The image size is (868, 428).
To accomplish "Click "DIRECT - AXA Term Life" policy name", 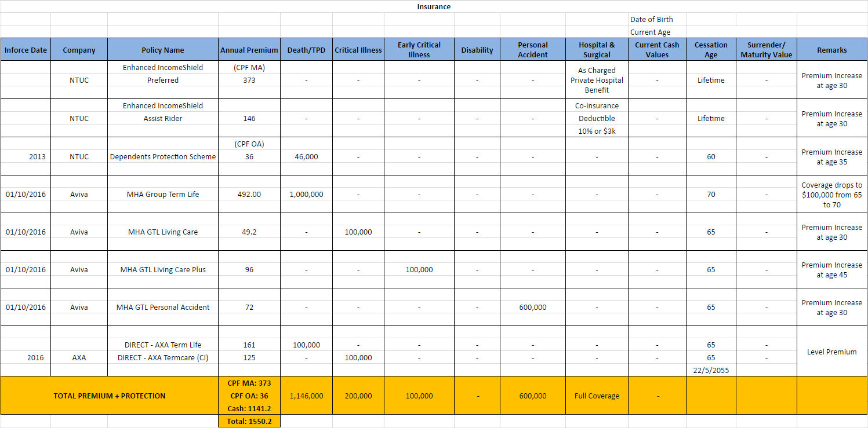I will [x=163, y=345].
